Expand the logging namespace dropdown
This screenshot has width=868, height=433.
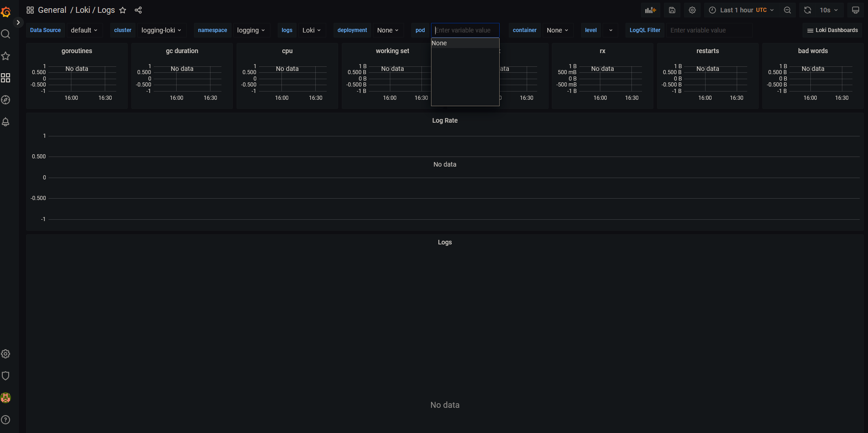(251, 30)
